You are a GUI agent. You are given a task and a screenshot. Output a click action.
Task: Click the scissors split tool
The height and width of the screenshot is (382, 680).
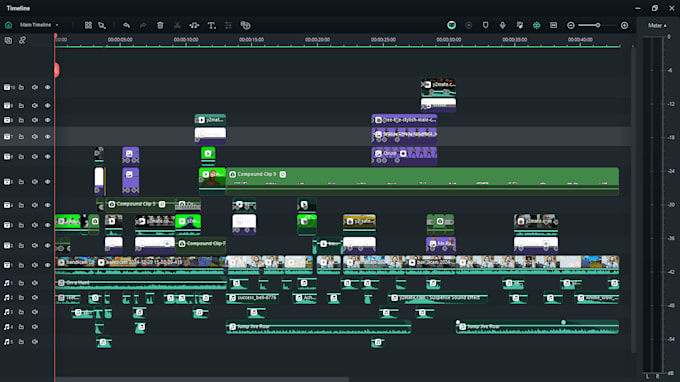point(177,25)
